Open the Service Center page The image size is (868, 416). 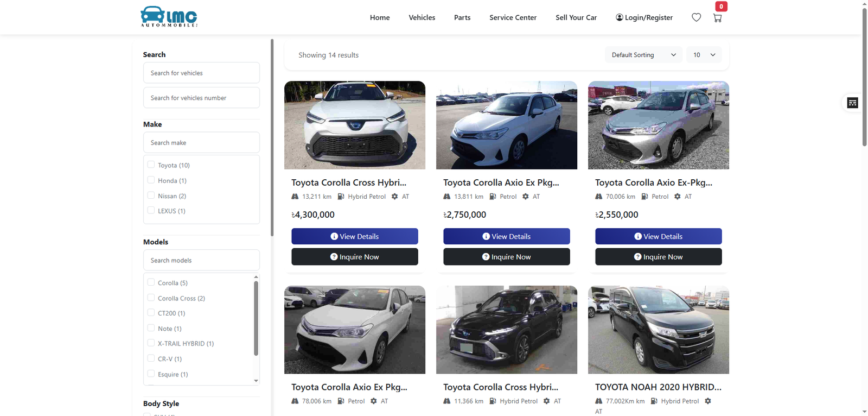coord(513,17)
